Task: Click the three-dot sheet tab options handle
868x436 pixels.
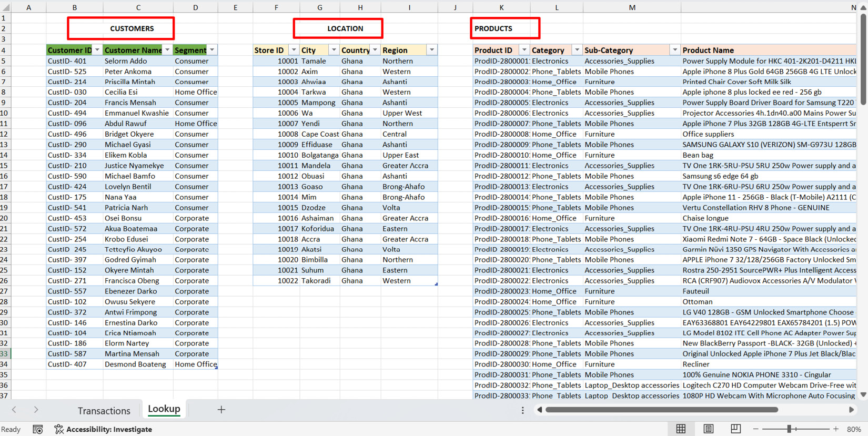Action: (522, 410)
